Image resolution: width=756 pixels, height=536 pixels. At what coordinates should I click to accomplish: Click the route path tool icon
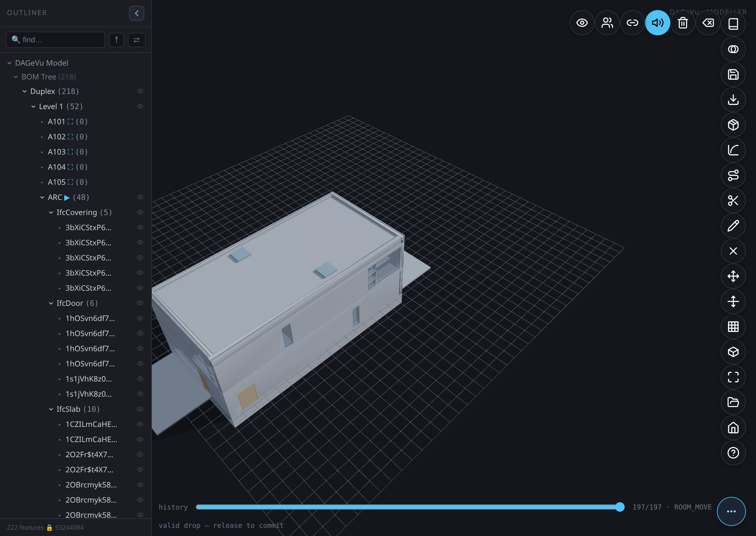click(x=733, y=175)
